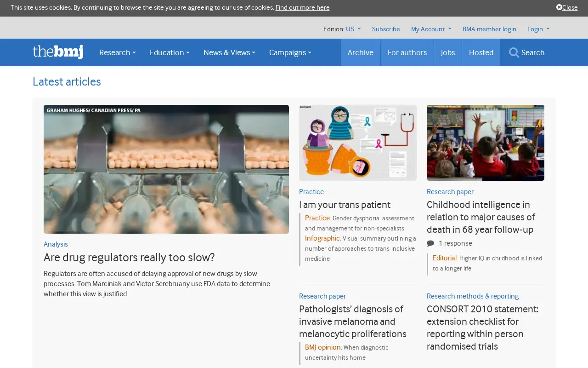Click Research methods & reporting category

pos(473,296)
